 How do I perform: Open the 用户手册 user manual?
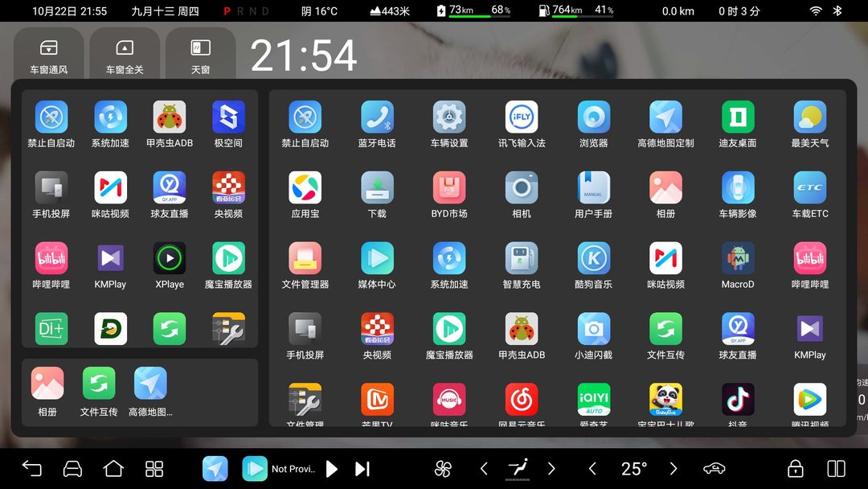[593, 187]
